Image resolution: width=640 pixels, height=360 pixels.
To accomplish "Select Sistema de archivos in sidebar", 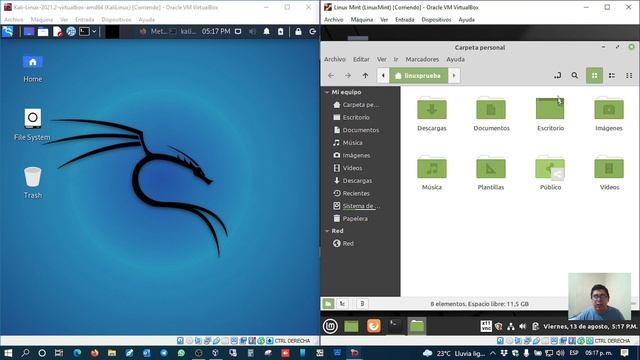I will click(x=357, y=206).
